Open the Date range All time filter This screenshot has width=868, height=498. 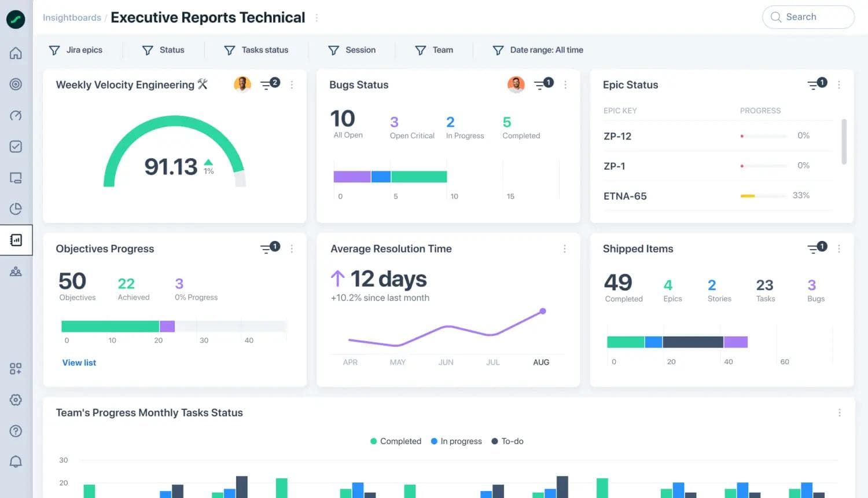pyautogui.click(x=537, y=50)
